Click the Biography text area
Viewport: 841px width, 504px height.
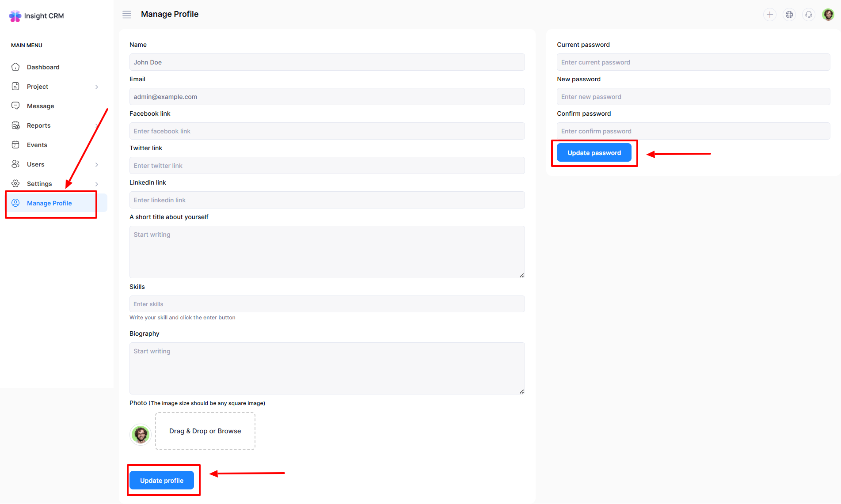pos(327,368)
